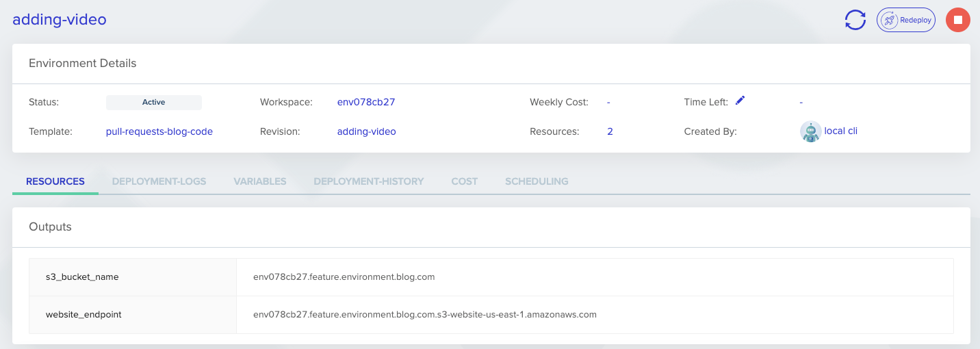Click the Created By label

pos(710,131)
